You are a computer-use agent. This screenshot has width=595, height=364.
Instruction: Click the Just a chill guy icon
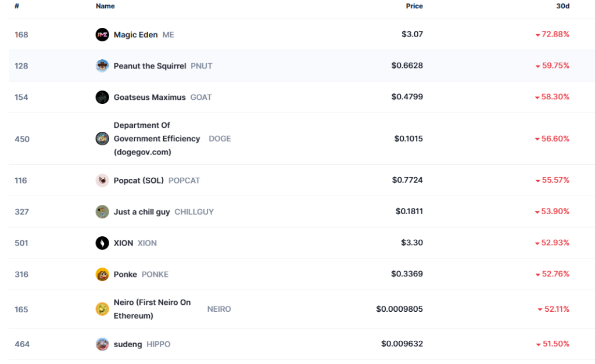click(102, 212)
